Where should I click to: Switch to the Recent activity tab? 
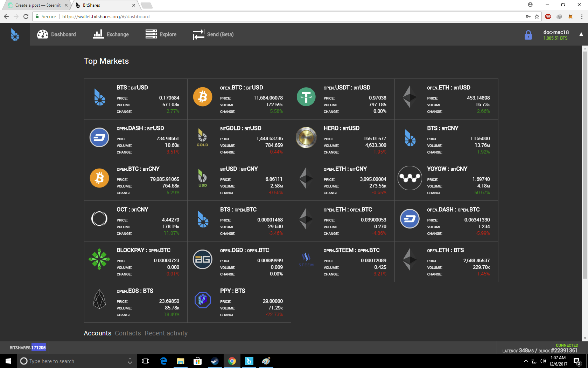coord(166,333)
